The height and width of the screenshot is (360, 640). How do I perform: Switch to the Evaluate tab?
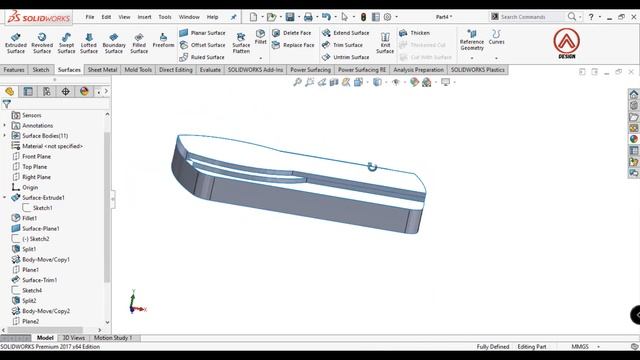(x=210, y=70)
